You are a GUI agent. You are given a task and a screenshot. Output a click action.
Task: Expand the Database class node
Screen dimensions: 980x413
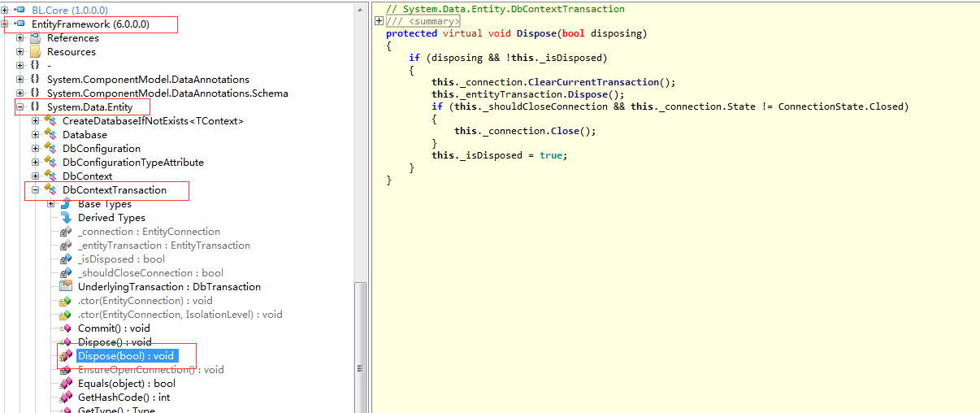pos(36,135)
